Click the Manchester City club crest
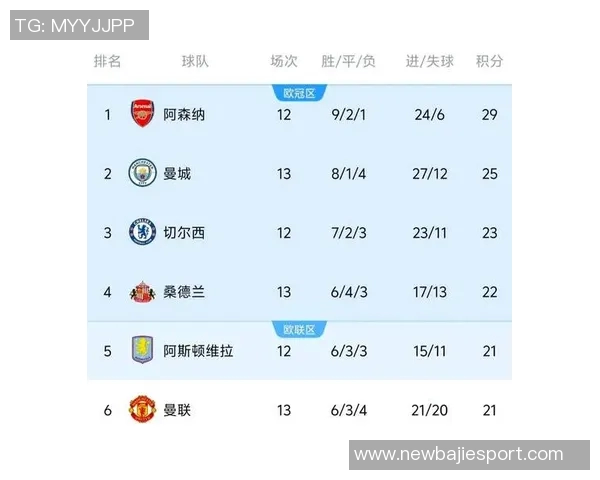This screenshot has height=480, width=600. coord(142,173)
